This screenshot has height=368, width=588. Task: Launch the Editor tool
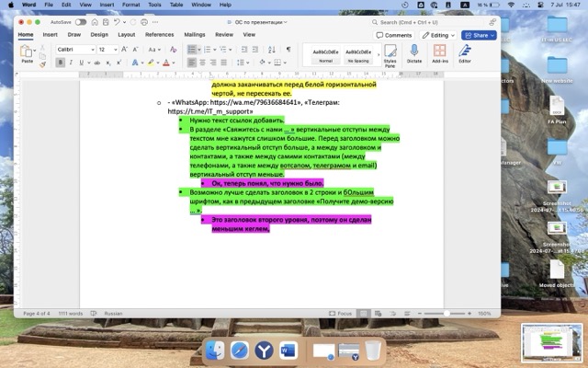pyautogui.click(x=465, y=54)
